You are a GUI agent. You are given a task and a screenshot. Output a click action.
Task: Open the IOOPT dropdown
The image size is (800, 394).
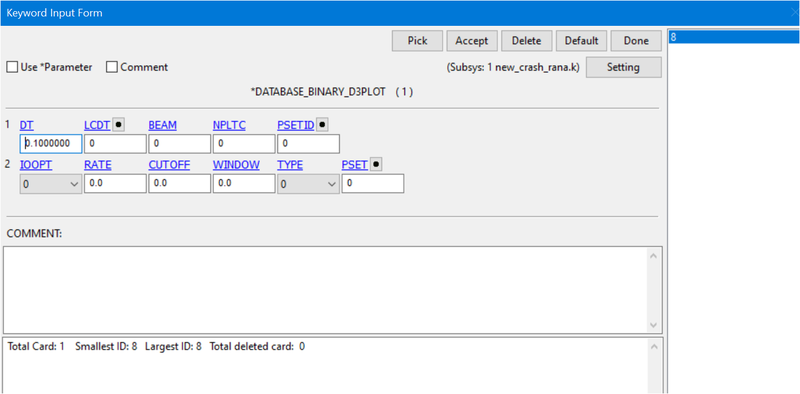click(x=51, y=184)
